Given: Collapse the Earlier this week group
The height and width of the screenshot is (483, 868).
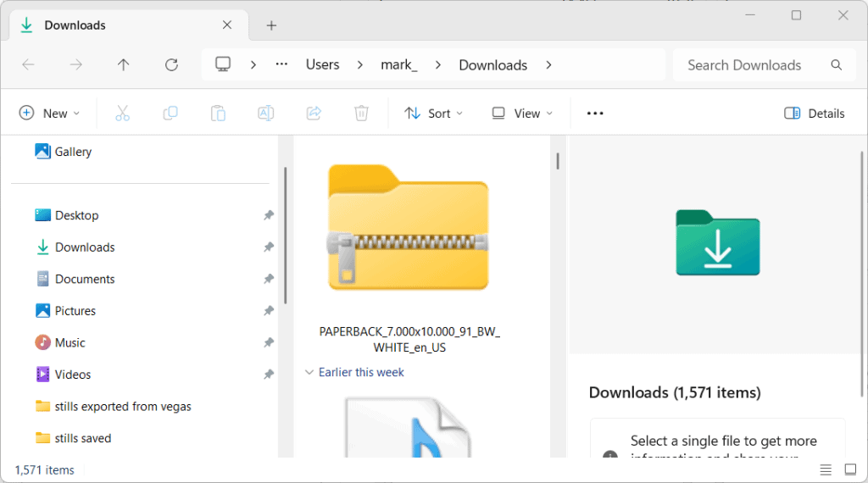Looking at the screenshot, I should click(309, 372).
